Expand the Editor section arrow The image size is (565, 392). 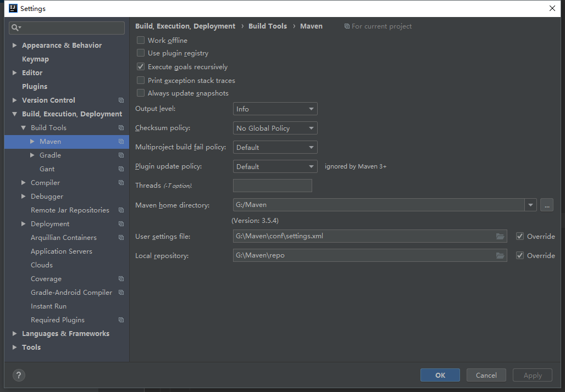14,72
